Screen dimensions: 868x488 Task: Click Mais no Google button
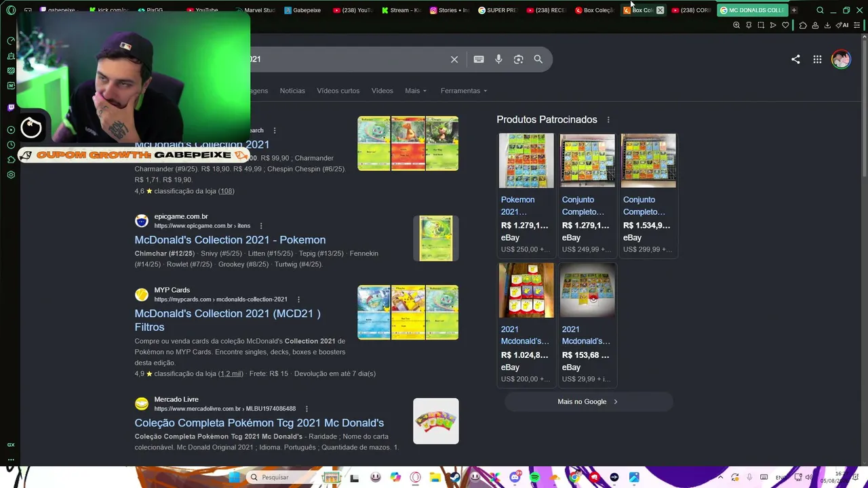tap(588, 402)
